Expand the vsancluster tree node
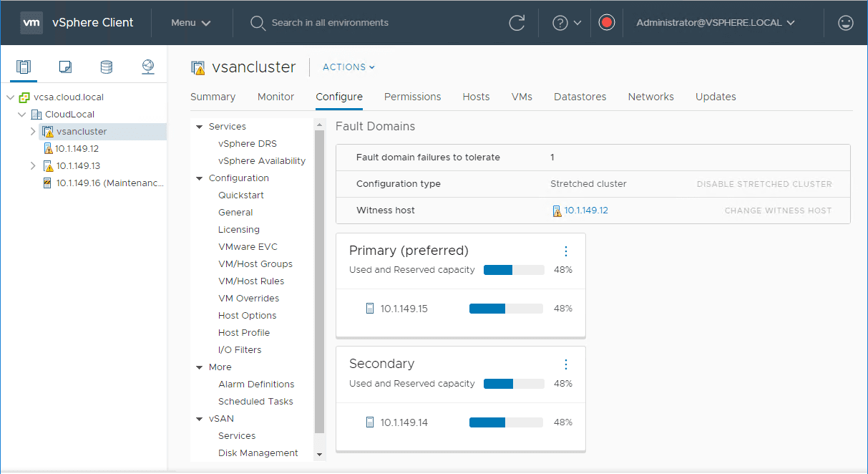 click(33, 131)
